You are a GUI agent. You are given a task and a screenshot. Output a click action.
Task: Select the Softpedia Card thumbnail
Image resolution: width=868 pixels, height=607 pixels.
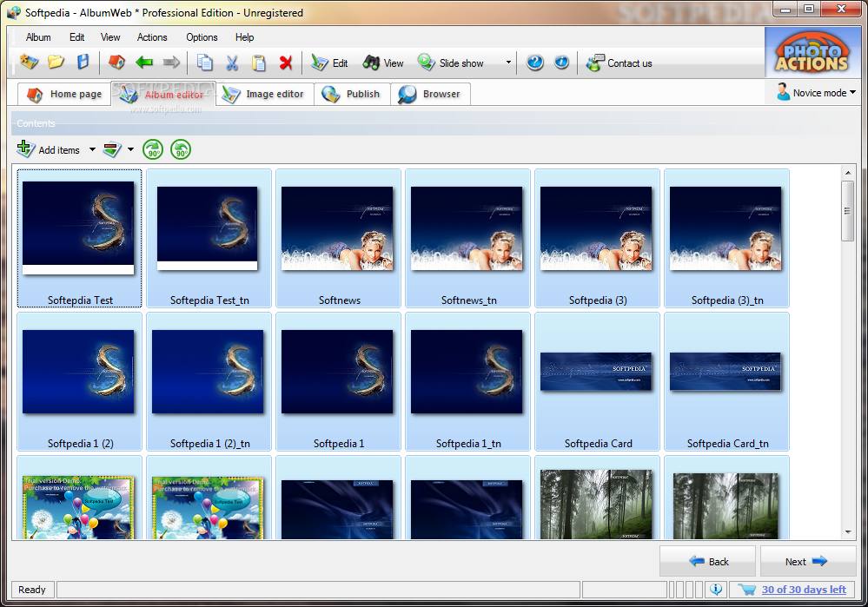point(597,382)
